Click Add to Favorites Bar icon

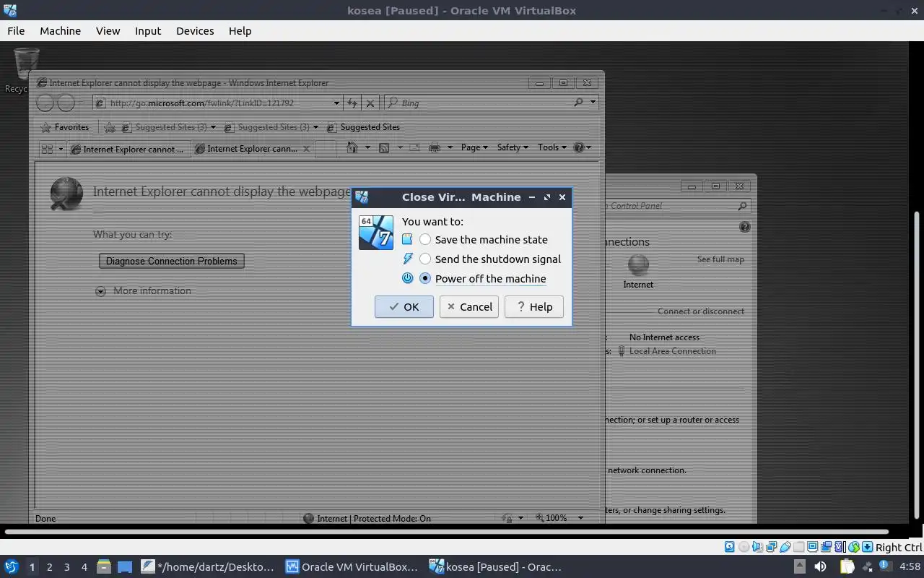[110, 127]
